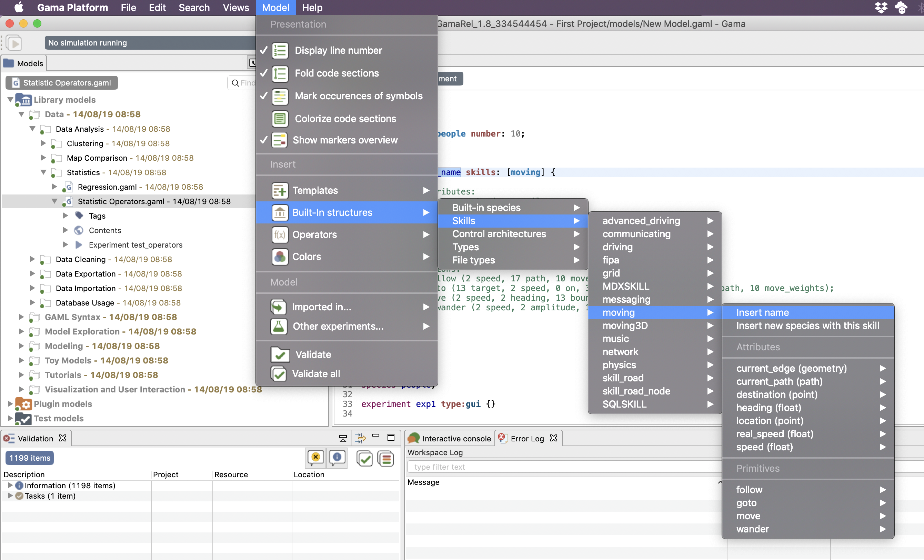Click the Regression.gaml file icon
The image size is (924, 560).
pos(68,187)
